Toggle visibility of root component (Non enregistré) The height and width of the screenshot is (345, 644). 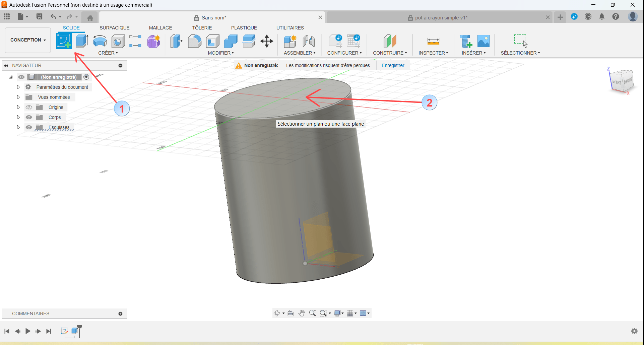(x=21, y=77)
